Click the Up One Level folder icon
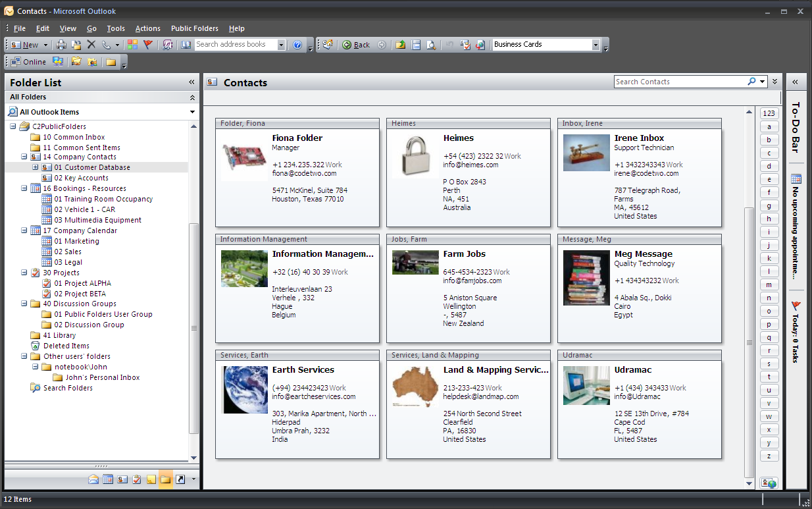Viewport: 812px width, 509px height. (401, 45)
